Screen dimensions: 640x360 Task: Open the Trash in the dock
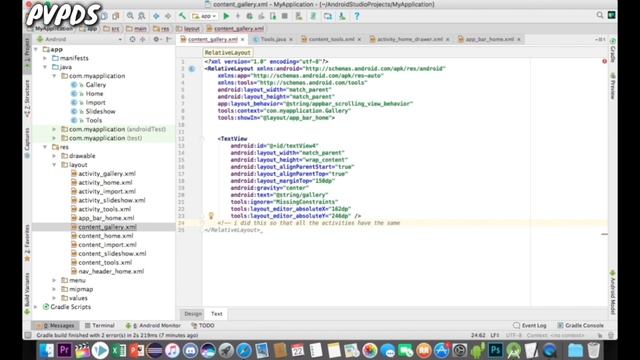pos(593,351)
